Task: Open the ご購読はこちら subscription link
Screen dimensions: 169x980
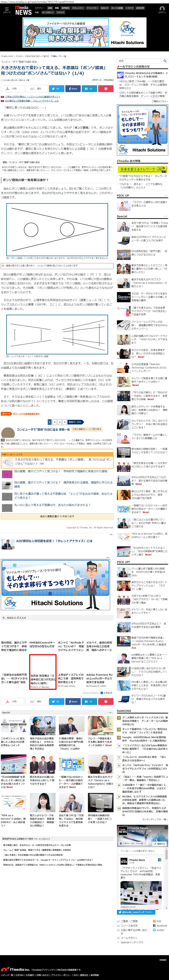Action: [x=159, y=101]
